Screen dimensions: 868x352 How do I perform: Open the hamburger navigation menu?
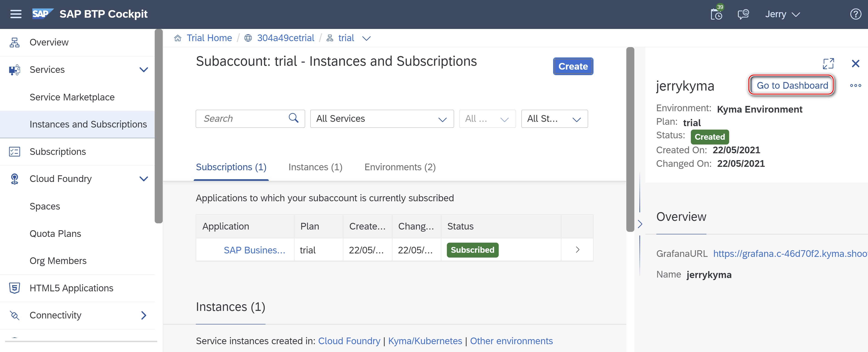(x=16, y=14)
